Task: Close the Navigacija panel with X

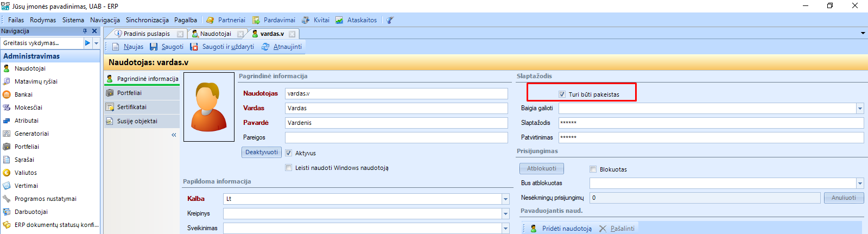Action: tap(94, 31)
